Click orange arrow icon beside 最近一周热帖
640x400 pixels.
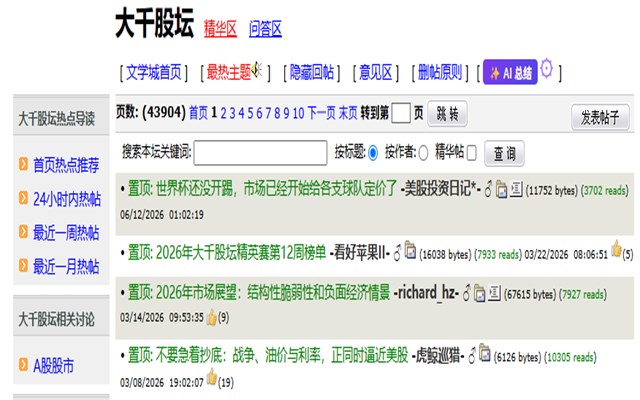23,231
